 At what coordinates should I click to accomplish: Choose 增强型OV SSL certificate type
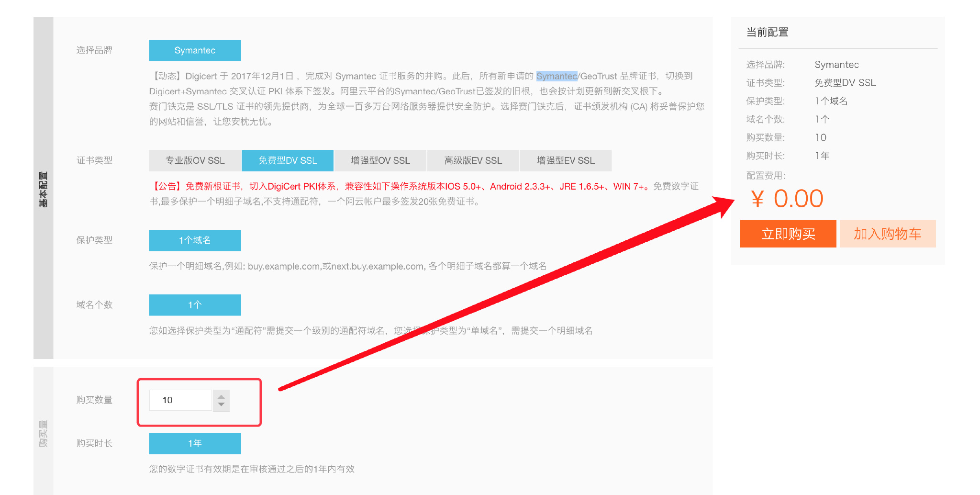380,160
